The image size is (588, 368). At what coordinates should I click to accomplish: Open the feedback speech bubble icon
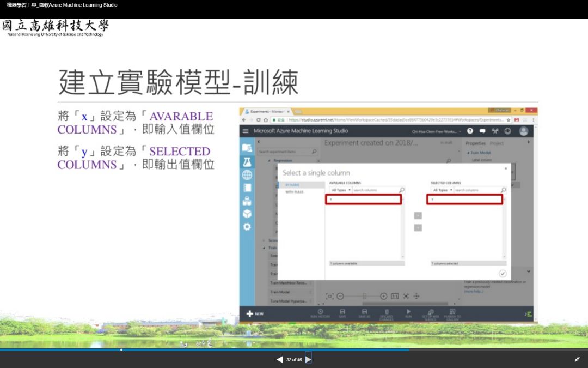[x=482, y=131]
